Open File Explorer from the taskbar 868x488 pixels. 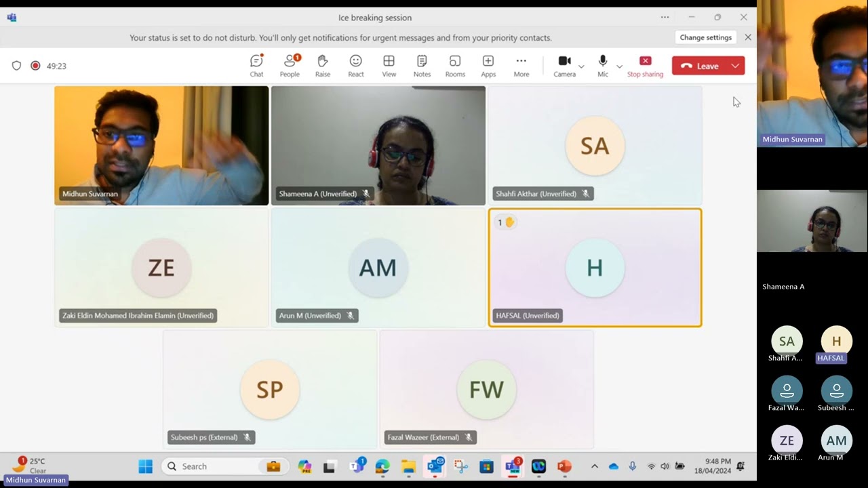click(408, 466)
